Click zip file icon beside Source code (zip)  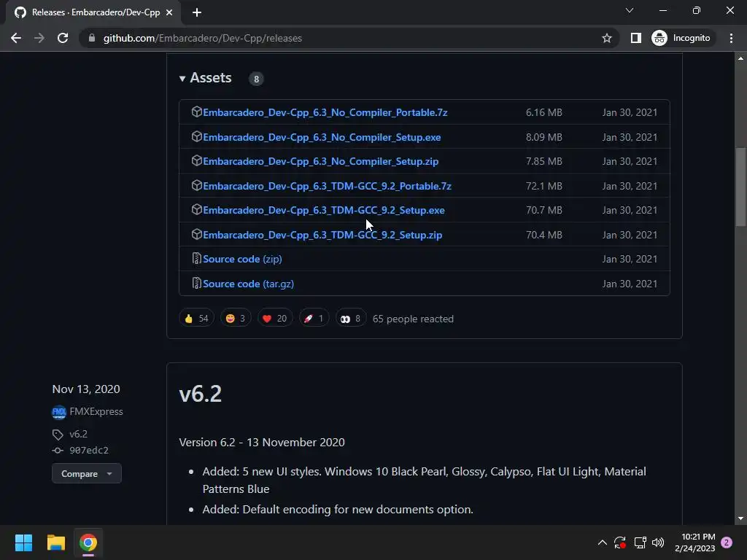click(196, 258)
